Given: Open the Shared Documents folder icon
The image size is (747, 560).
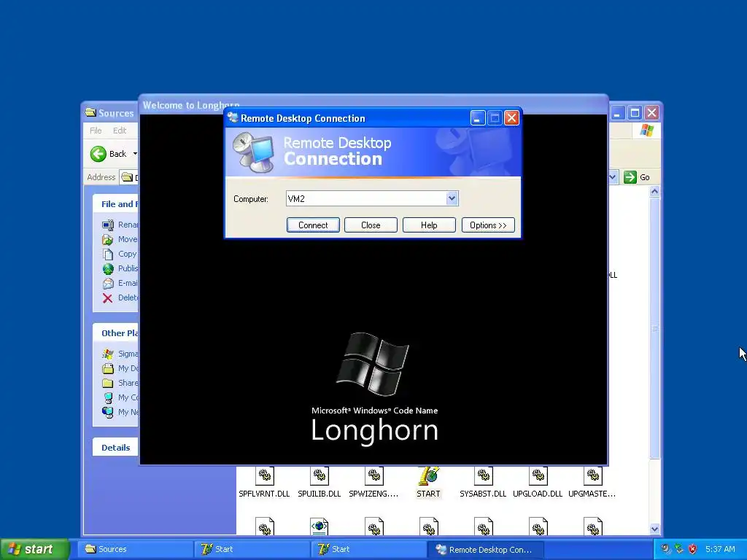Looking at the screenshot, I should click(x=108, y=383).
